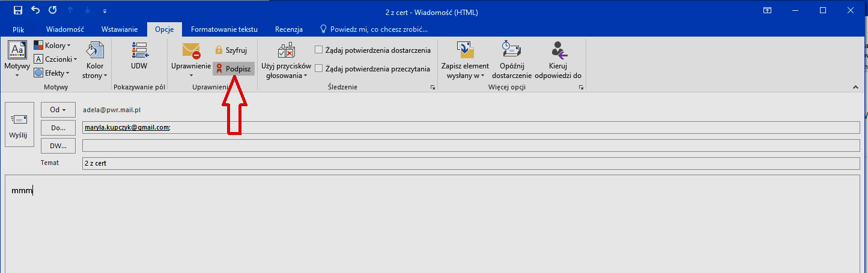Open the Od sender dropdown
Screen dimensions: 868x273
[x=58, y=110]
